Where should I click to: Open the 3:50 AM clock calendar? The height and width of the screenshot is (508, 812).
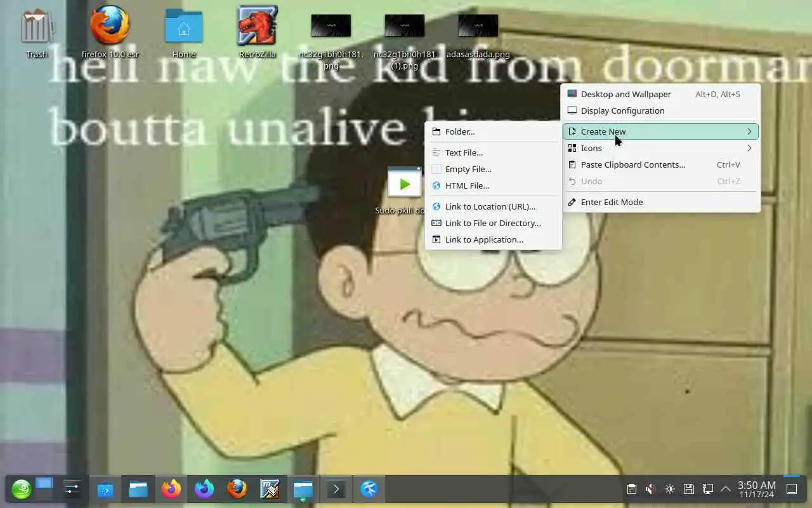756,489
